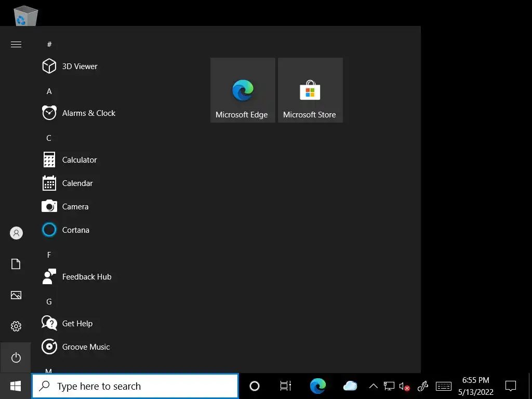The height and width of the screenshot is (399, 532).
Task: Open the Action Center notifications
Action: point(511,386)
